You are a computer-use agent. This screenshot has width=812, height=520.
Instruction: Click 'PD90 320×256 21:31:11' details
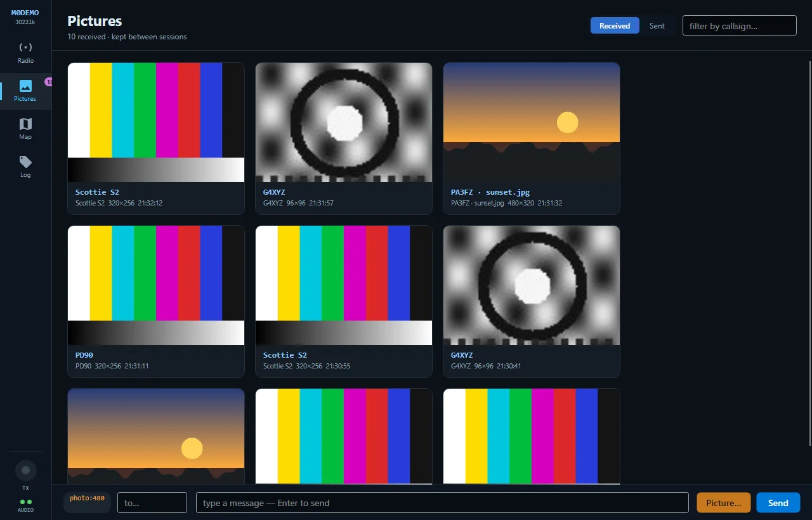(x=112, y=366)
